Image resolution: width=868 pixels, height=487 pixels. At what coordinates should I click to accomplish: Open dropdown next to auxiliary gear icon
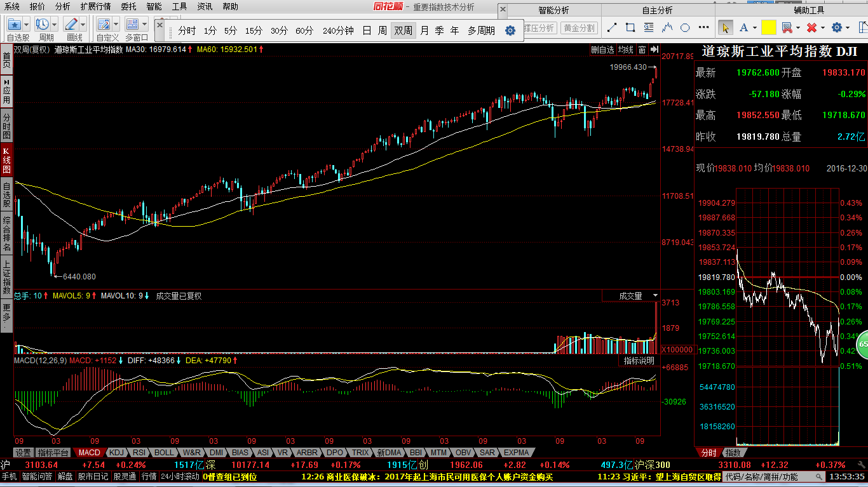pos(848,28)
